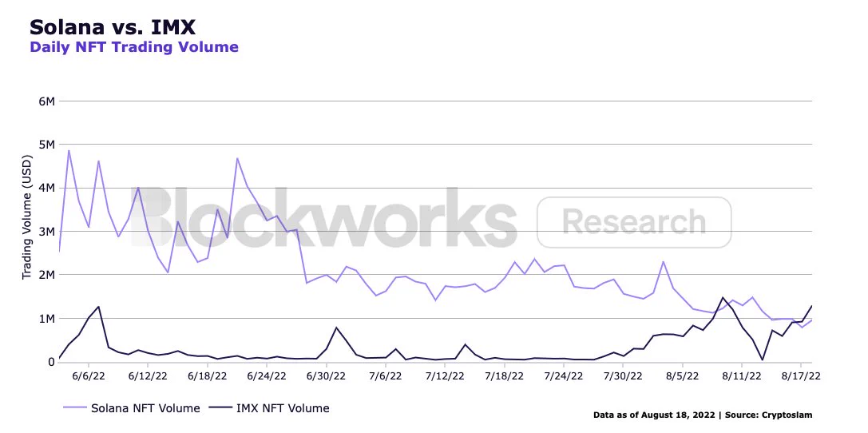Click the 5M y-axis label
868x433 pixels.
click(x=46, y=145)
